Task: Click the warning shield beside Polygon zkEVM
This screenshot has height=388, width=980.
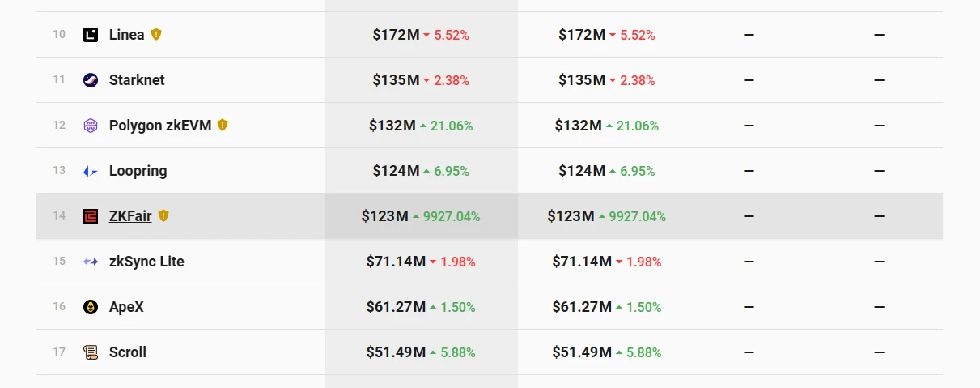Action: point(223,126)
